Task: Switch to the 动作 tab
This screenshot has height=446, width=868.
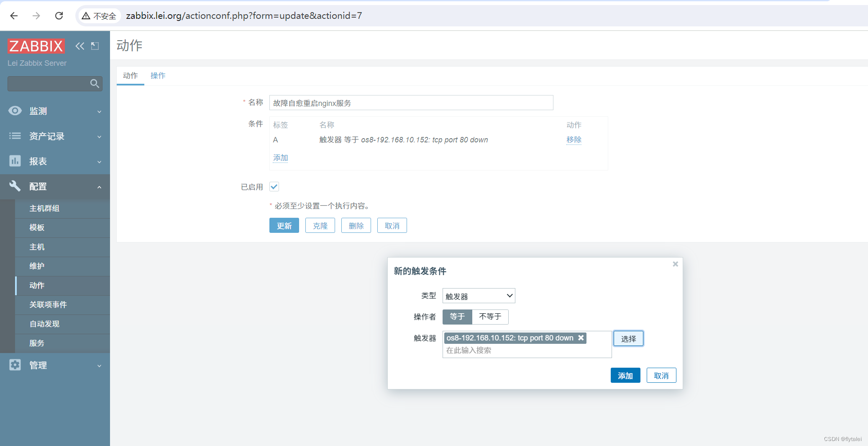Action: click(x=131, y=76)
